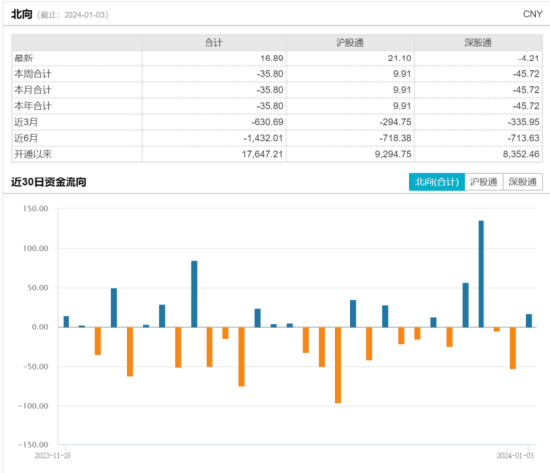Select the 近3月 row label
550x473 pixels.
tap(26, 122)
